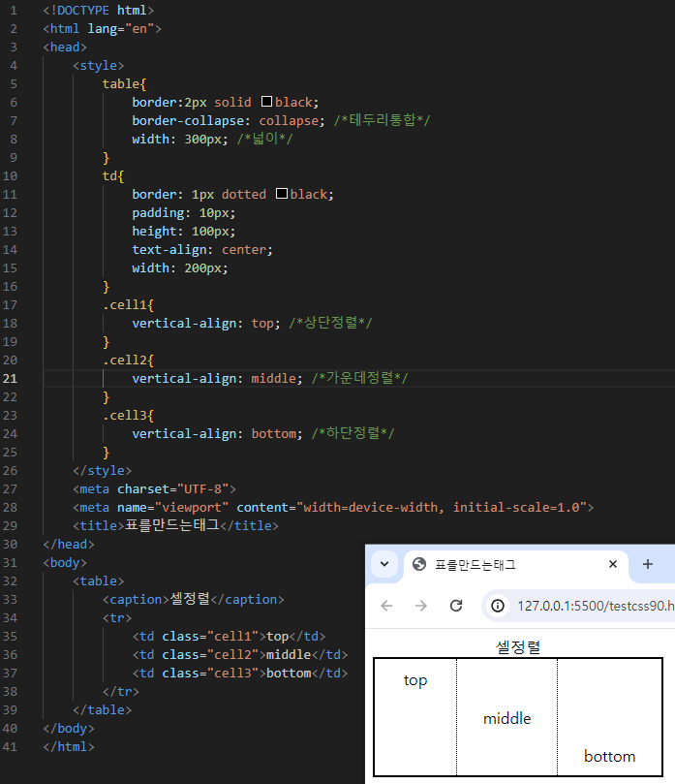This screenshot has height=784, width=675.
Task: Click the '.cell1{' selector in editor
Action: pyautogui.click(x=129, y=305)
